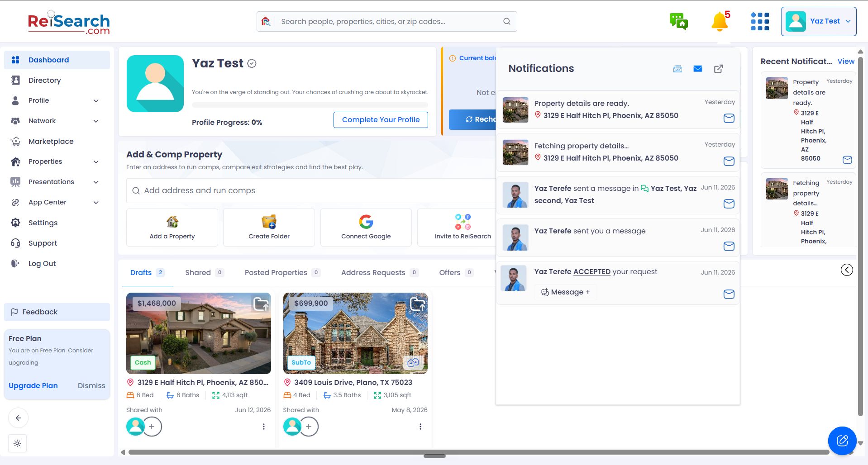Click the profile progress bar
Screen dimensions: 868x465
[310, 105]
